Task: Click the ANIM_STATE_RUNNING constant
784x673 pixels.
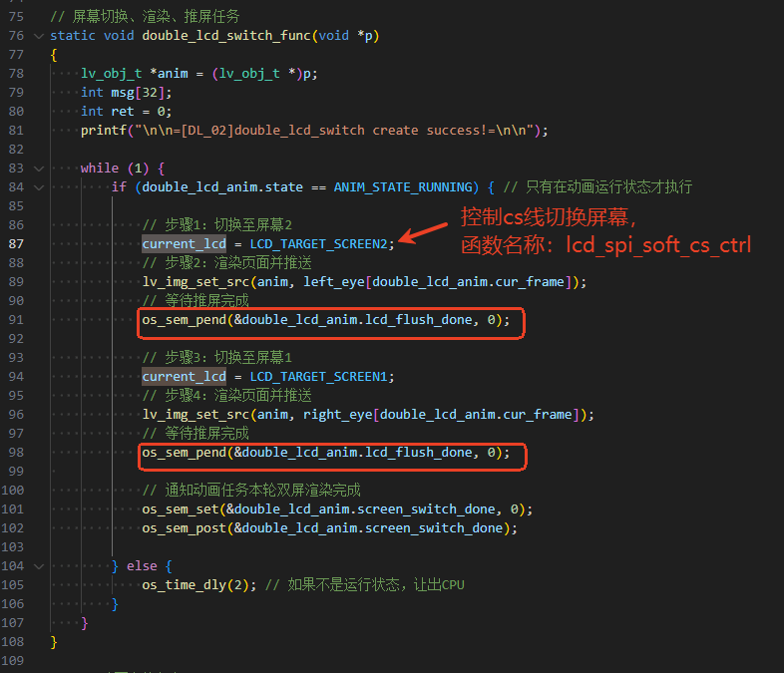Action: tap(403, 187)
